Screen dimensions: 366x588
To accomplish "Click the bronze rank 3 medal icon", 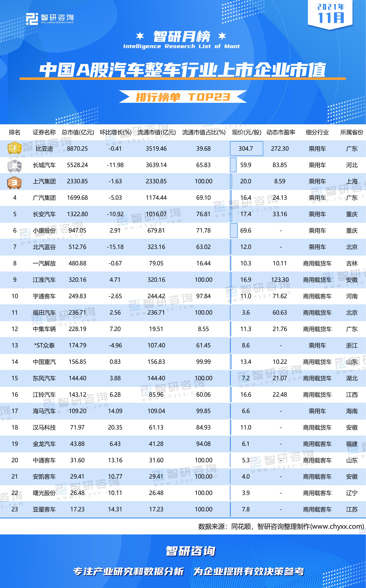I will click(x=15, y=183).
